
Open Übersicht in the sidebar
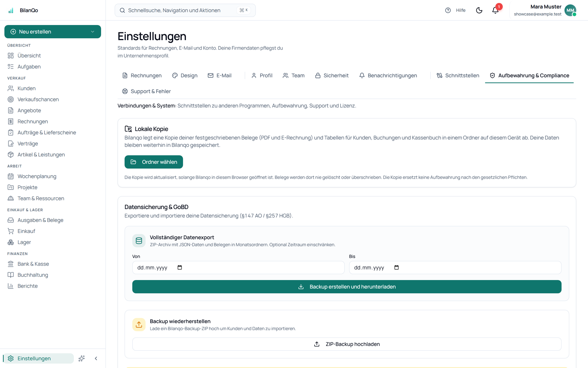53,56
